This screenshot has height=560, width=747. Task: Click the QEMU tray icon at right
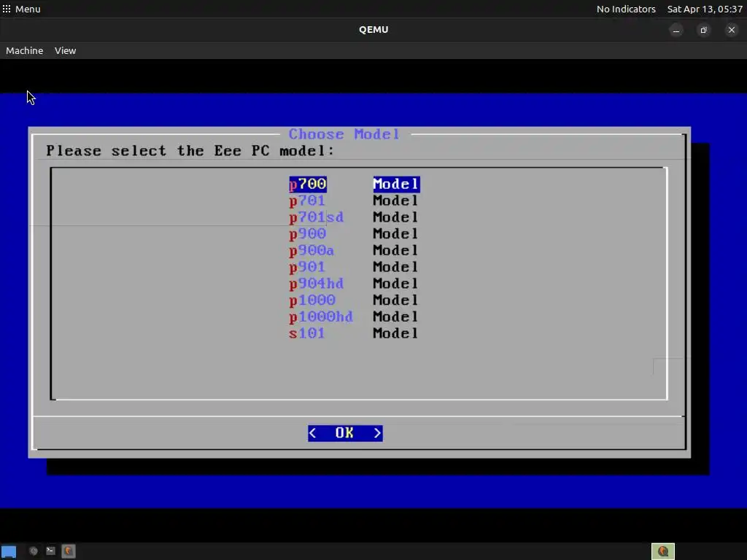point(662,551)
